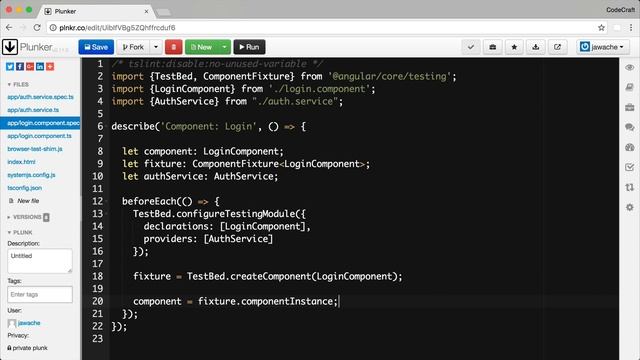
Task: Click line number 13 fold gutter
Action: pyautogui.click(x=106, y=213)
